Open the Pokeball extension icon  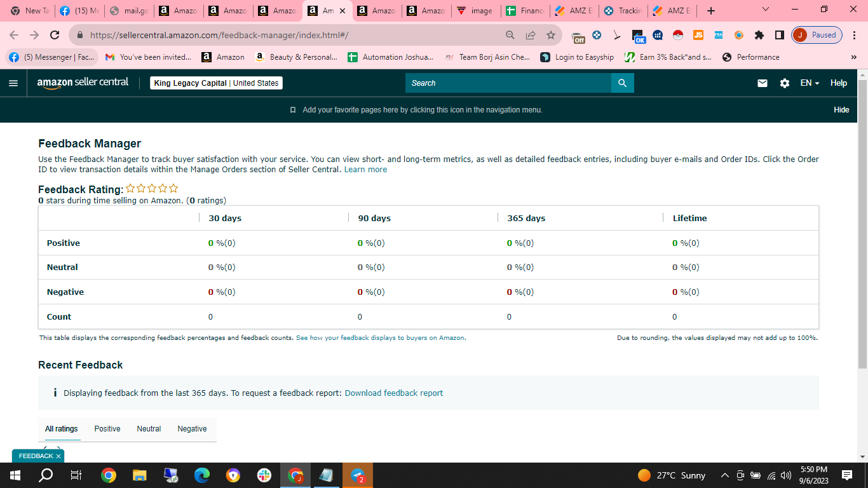tap(678, 35)
